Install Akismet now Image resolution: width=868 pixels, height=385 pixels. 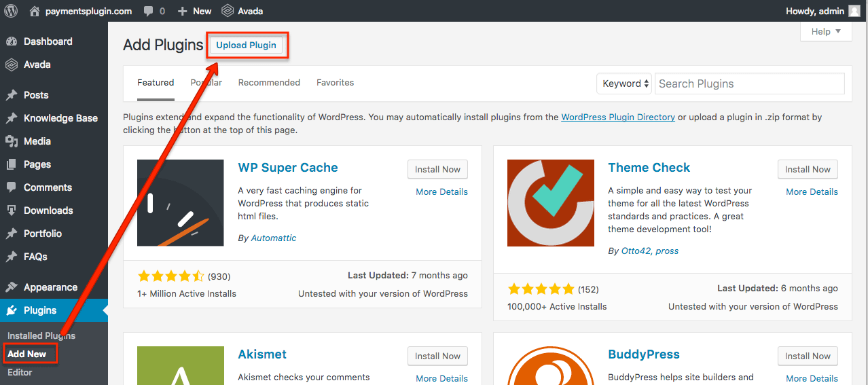437,356
